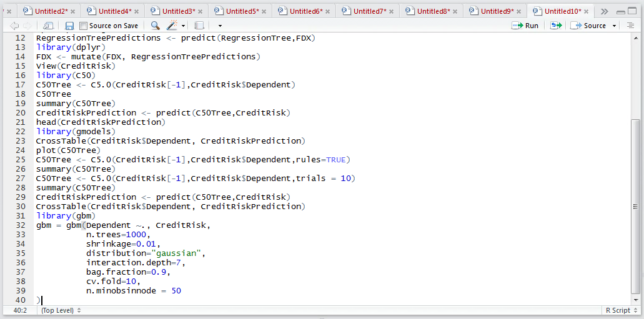Click the Save document floppy disk icon
The image size is (644, 319).
coord(70,26)
